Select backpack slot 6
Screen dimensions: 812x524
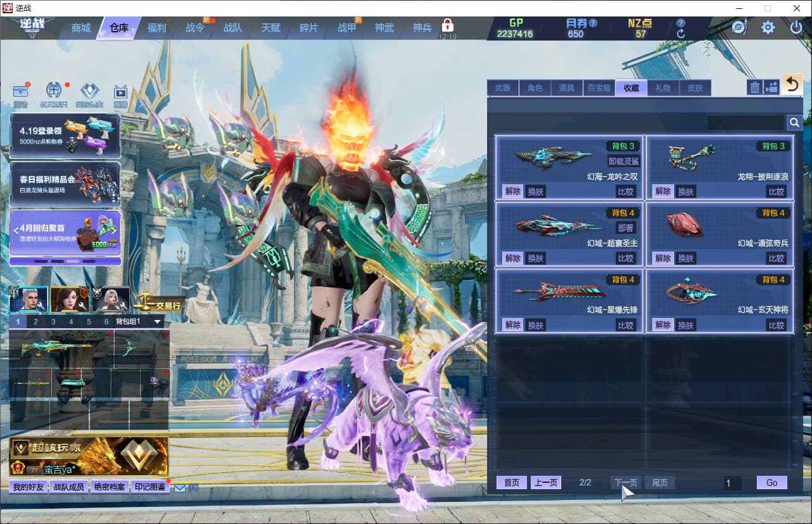coord(106,322)
